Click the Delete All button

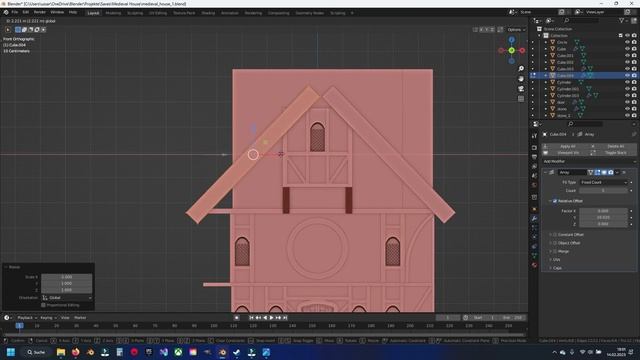pyautogui.click(x=613, y=146)
